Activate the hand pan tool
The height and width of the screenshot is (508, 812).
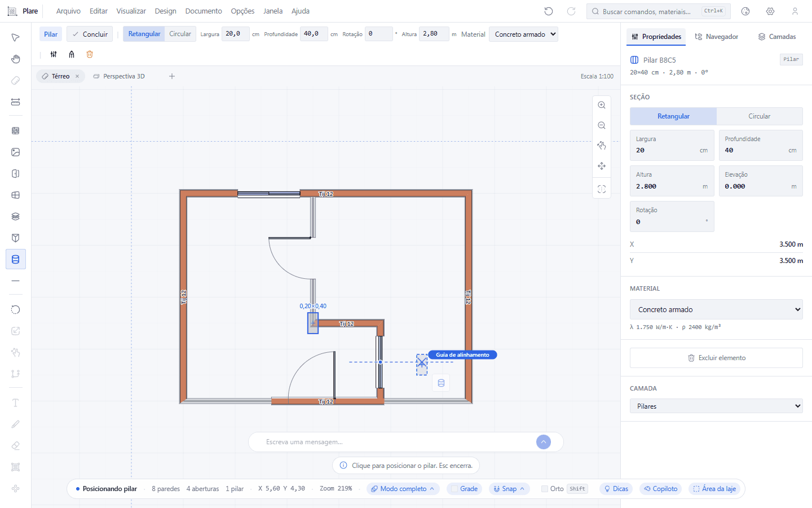pyautogui.click(x=15, y=59)
